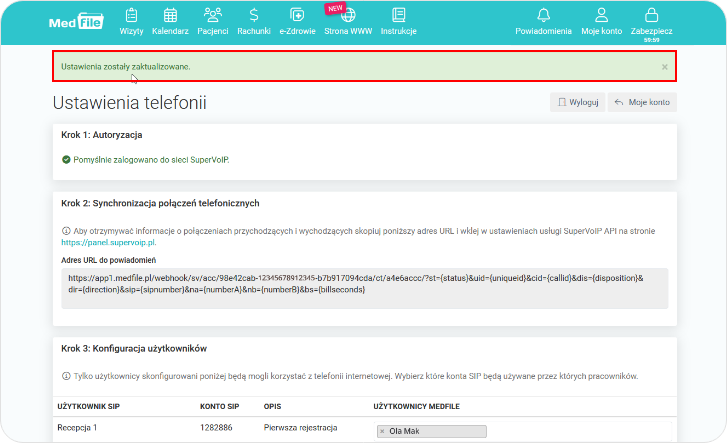727x443 pixels.
Task: Open the Kalendarz calendar
Action: point(170,21)
